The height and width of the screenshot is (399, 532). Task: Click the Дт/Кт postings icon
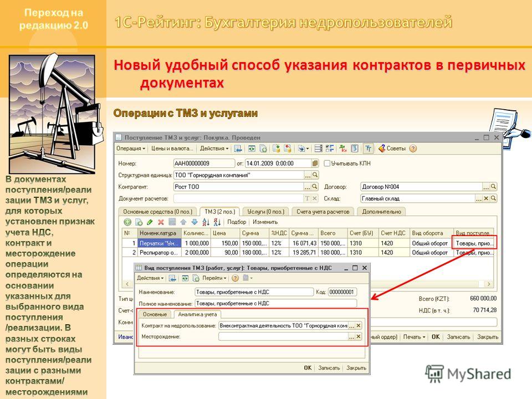tap(343, 149)
